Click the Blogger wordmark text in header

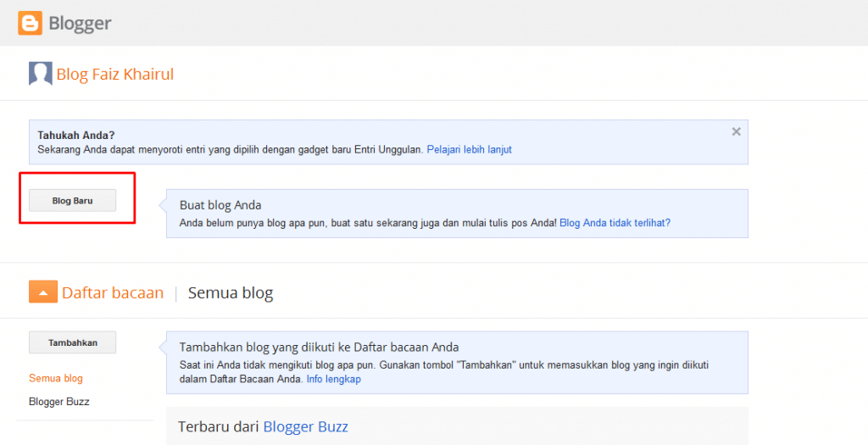(x=81, y=23)
